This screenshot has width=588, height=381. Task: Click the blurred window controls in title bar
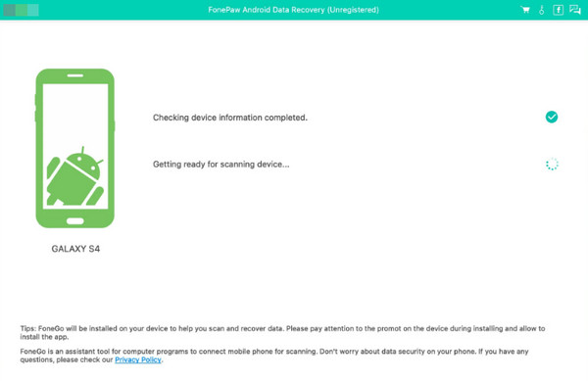pyautogui.click(x=21, y=10)
